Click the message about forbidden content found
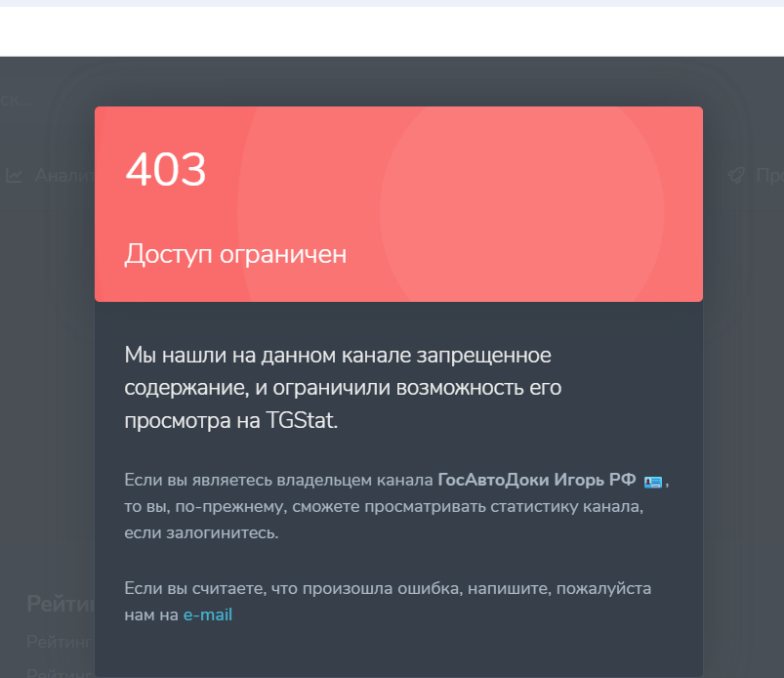This screenshot has height=678, width=784. 338,387
